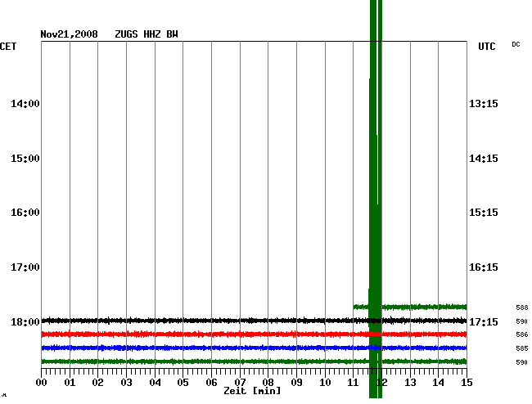
Task: Click minute label 02 on the time axis
Action: coord(97,383)
